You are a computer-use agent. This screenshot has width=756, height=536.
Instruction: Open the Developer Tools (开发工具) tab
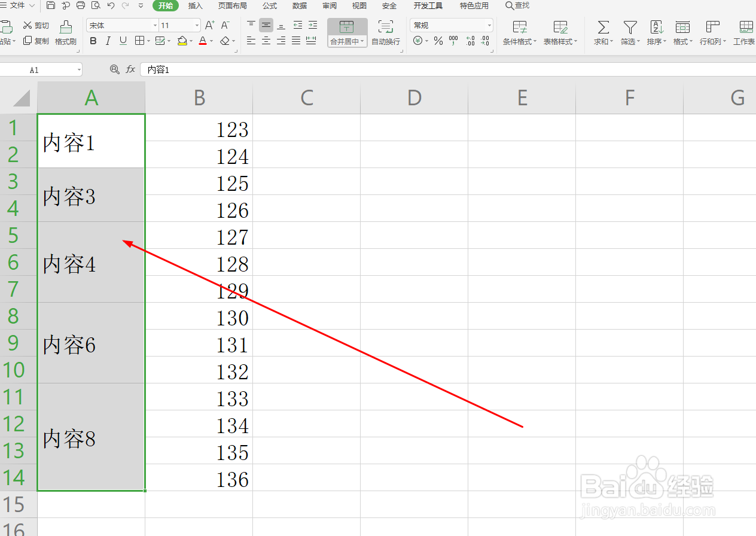point(428,5)
